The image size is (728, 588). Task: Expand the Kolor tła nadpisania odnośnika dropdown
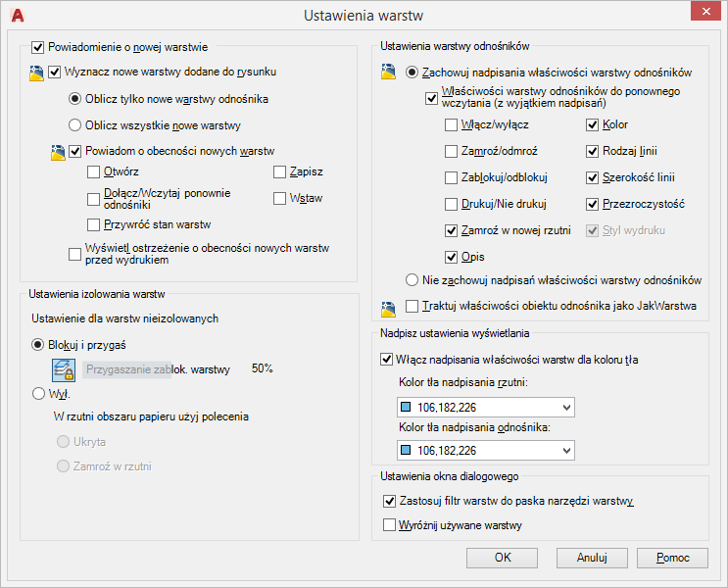567,451
